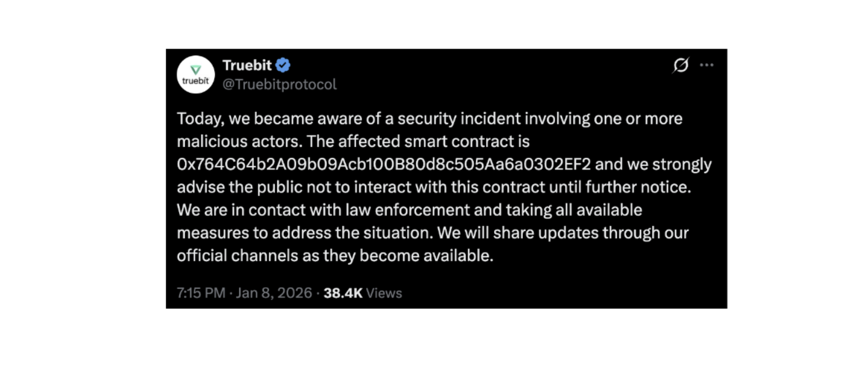Click the ellipsis to report the tweet
Image resolution: width=868 pixels, height=372 pixels.
pos(705,64)
